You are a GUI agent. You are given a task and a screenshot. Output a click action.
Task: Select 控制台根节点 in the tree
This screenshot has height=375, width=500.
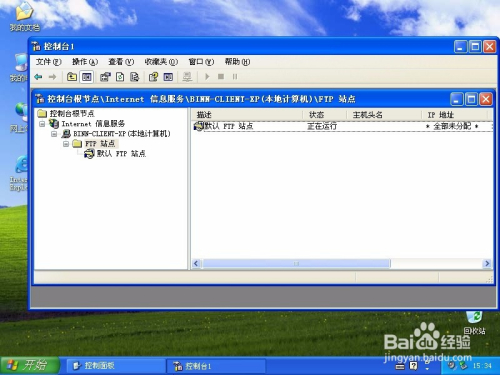pos(72,113)
